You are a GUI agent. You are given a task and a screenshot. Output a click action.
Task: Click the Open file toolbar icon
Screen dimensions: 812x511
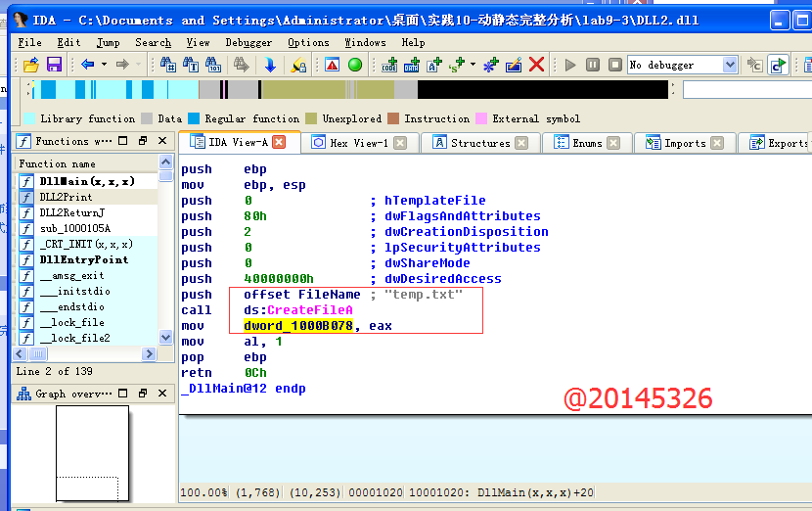(x=30, y=65)
